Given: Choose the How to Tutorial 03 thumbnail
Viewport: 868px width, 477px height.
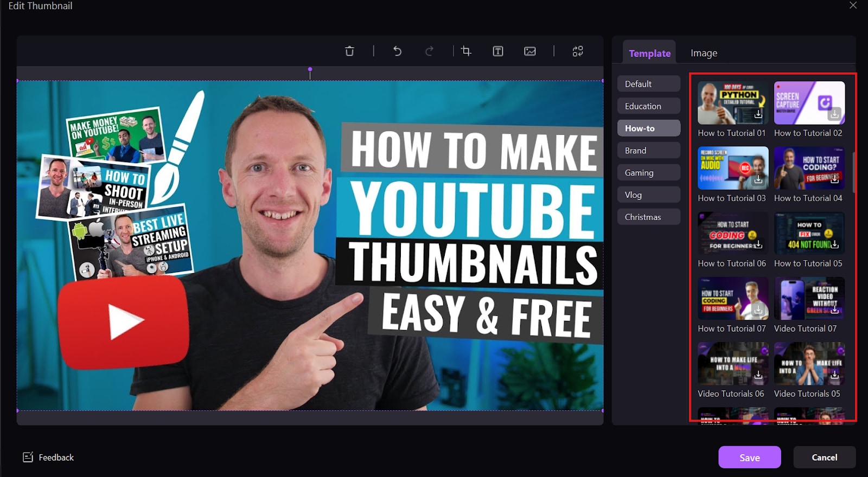Looking at the screenshot, I should pyautogui.click(x=733, y=168).
